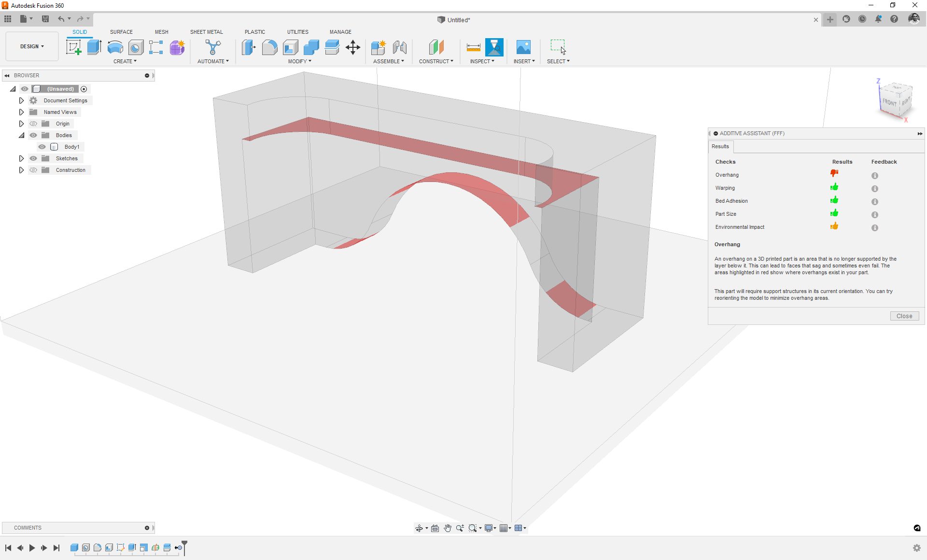Click the Orbit tool in navigation bar
The height and width of the screenshot is (560, 927).
[419, 528]
